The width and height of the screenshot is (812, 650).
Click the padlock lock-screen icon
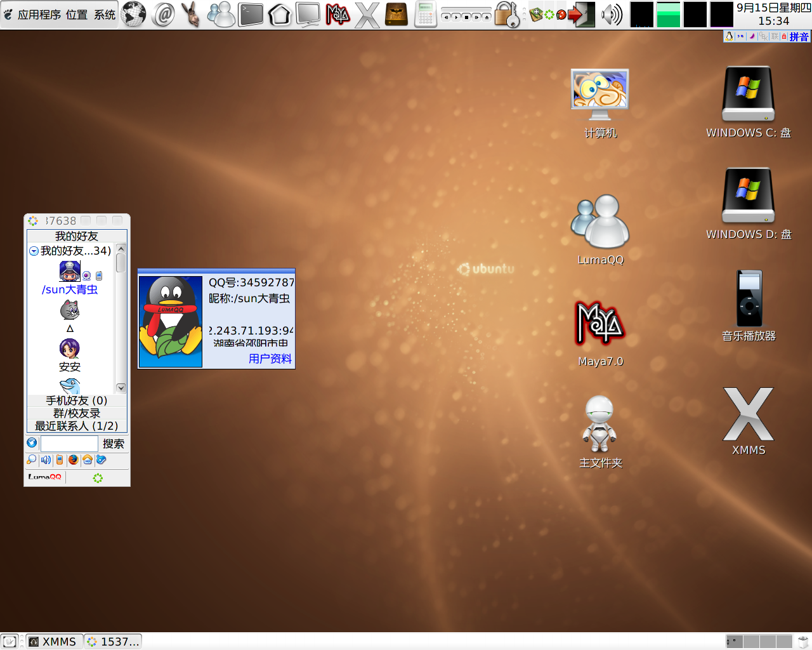(x=506, y=14)
